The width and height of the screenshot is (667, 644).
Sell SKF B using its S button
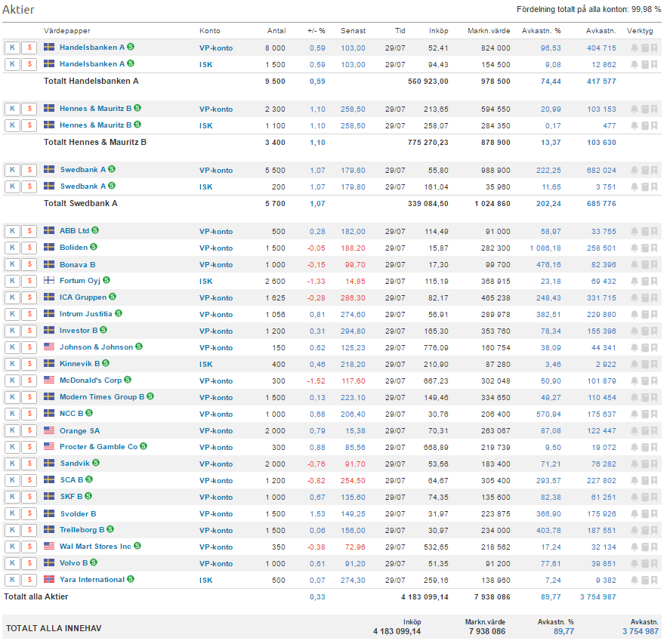[x=29, y=497]
